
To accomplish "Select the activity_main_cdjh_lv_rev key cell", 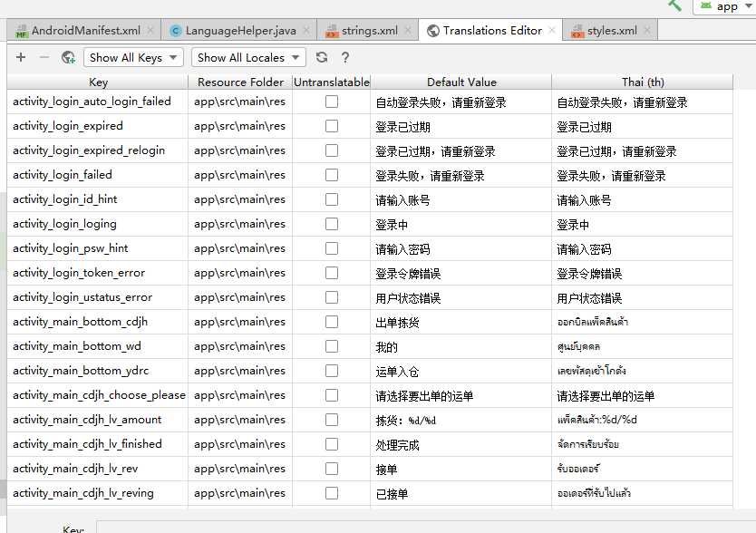I will tap(98, 469).
